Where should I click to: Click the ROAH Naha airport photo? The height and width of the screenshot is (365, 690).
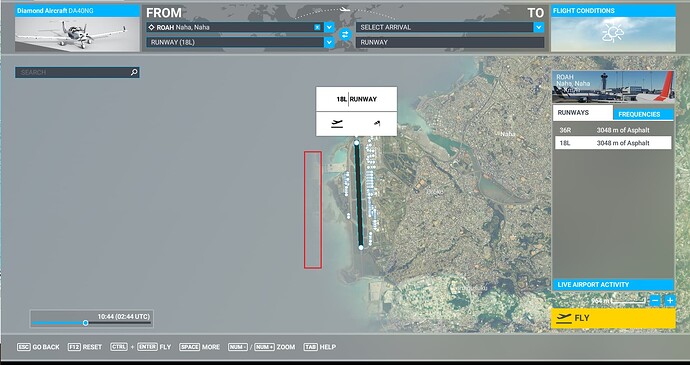613,87
